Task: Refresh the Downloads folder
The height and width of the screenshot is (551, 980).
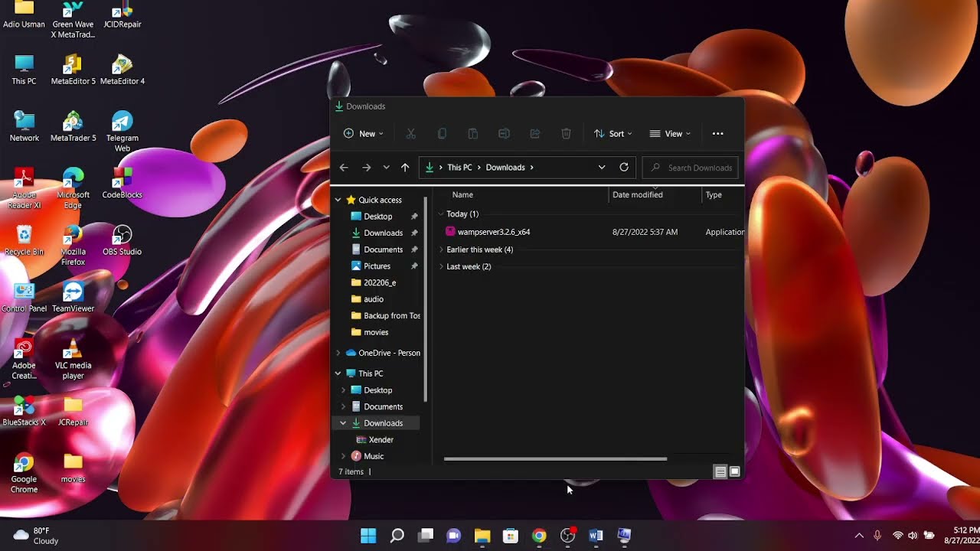Action: pos(624,167)
